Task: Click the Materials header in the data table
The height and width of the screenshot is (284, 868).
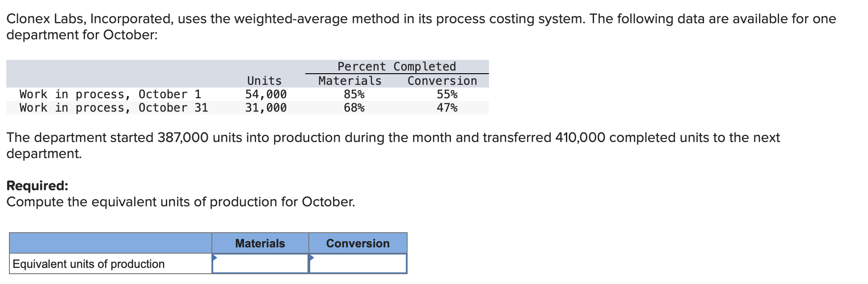Action: point(350,81)
